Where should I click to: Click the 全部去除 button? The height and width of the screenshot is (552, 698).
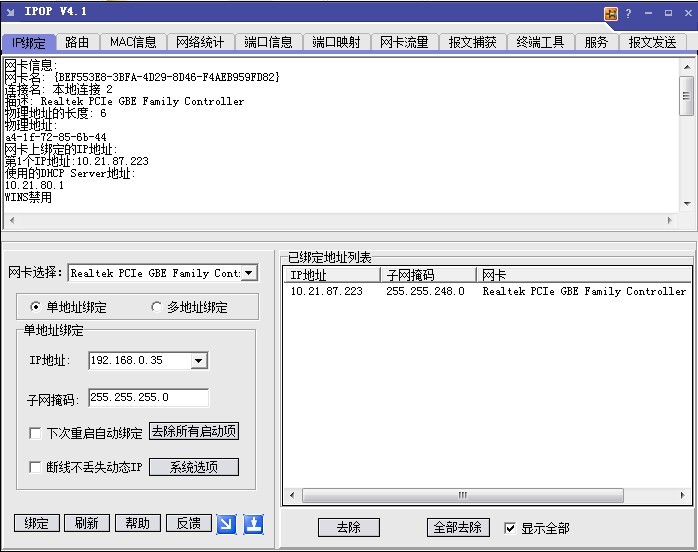point(458,528)
